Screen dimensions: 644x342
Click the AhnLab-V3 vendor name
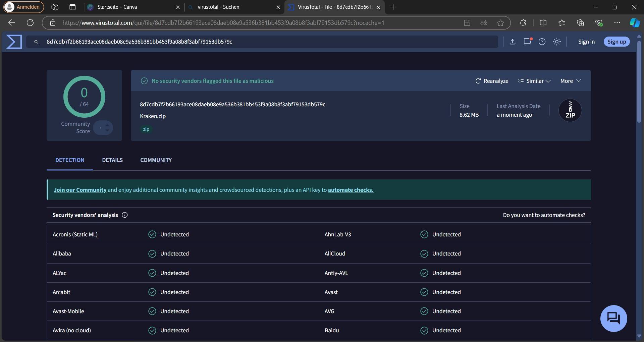click(x=338, y=234)
